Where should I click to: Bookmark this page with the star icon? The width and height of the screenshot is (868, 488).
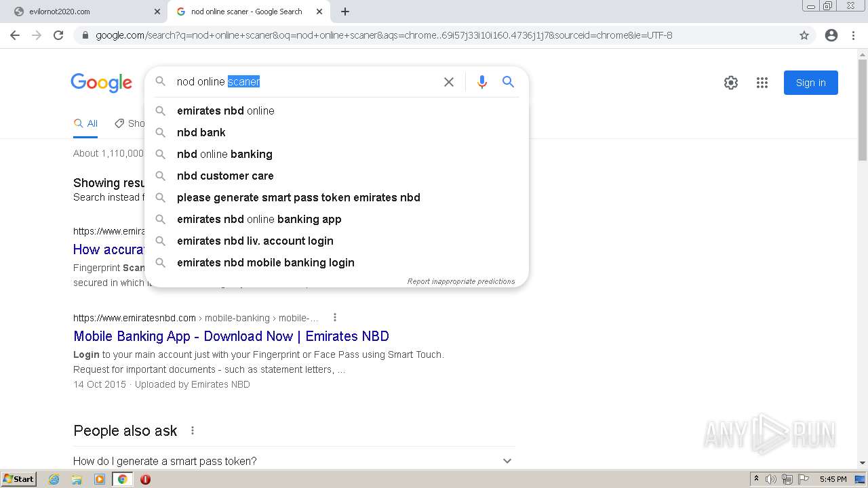click(x=804, y=35)
